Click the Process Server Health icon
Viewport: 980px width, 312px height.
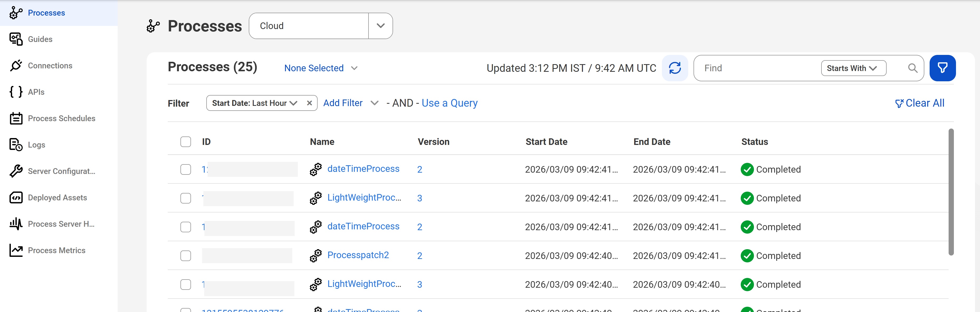point(16,224)
